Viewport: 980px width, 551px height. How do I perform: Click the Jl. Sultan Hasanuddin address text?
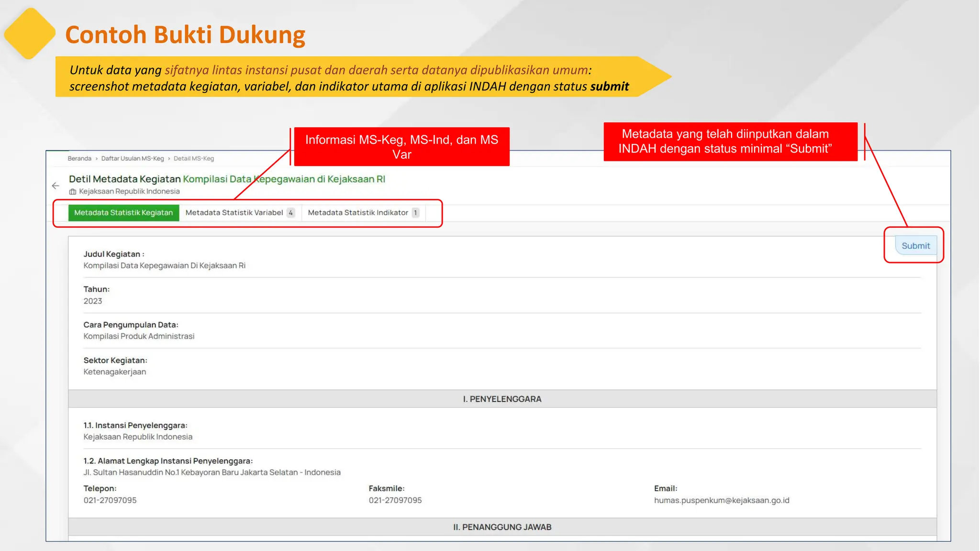click(212, 473)
